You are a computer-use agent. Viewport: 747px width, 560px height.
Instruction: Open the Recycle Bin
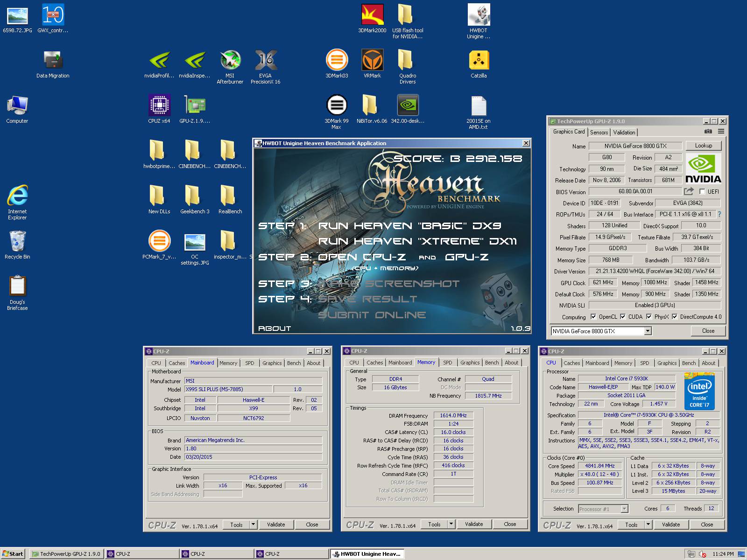[17, 245]
